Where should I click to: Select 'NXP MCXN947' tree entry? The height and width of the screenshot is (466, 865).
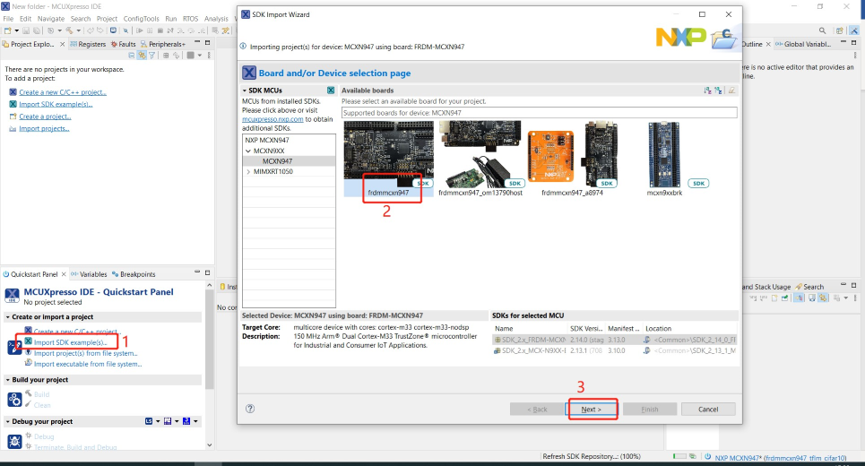267,140
